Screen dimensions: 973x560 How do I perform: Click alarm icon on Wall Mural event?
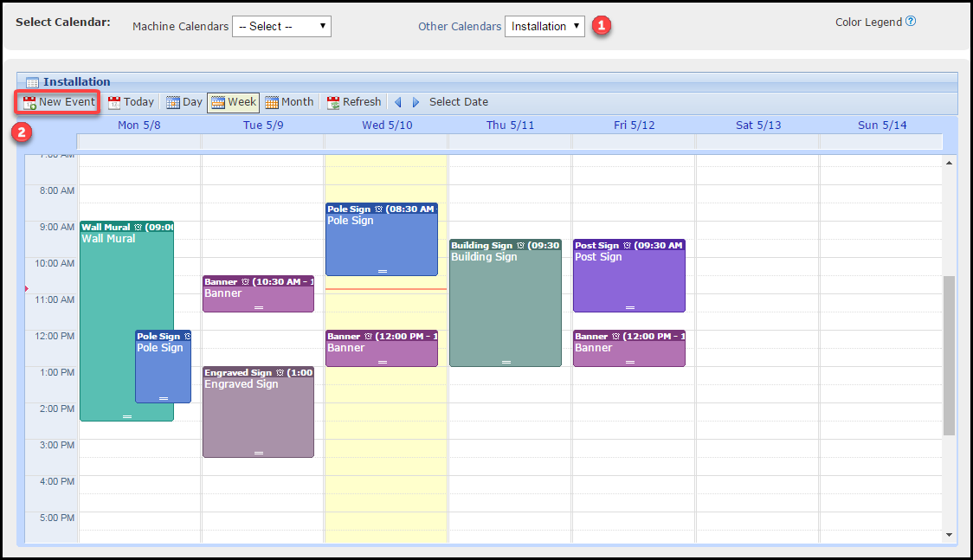click(138, 228)
